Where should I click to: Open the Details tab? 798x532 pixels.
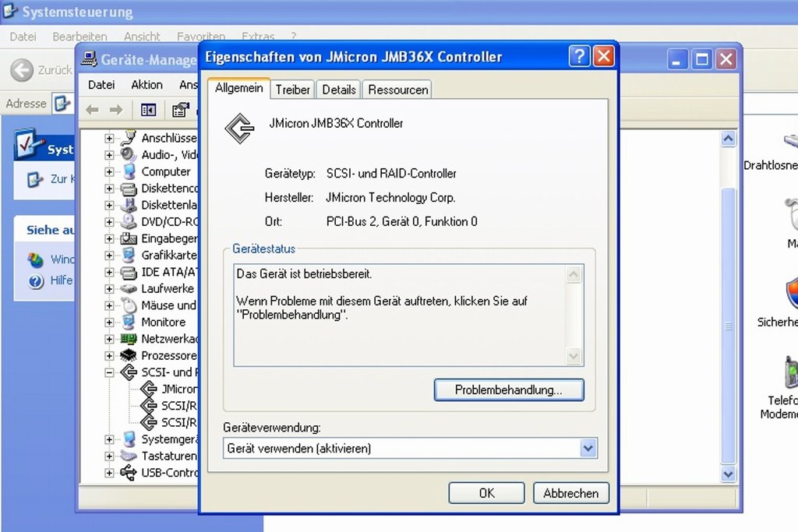click(338, 90)
